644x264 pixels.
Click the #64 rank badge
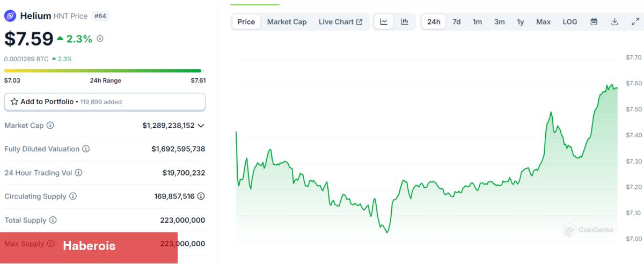click(x=100, y=16)
